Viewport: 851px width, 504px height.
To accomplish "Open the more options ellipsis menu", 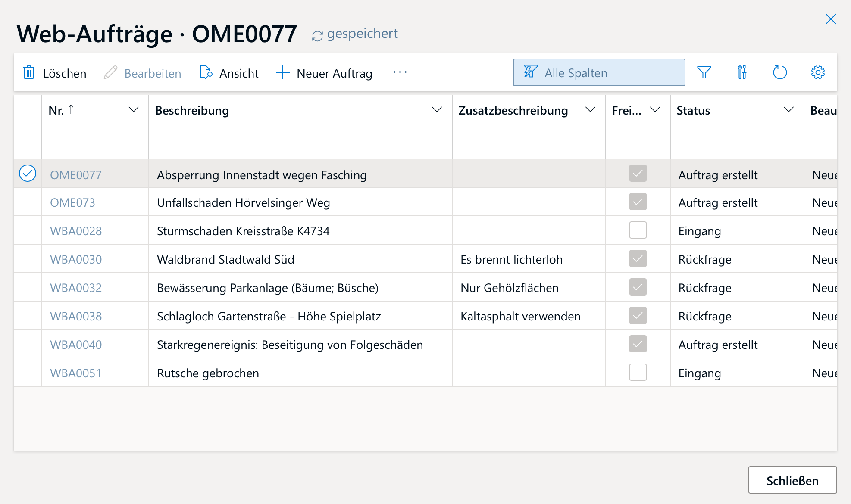I will (400, 72).
